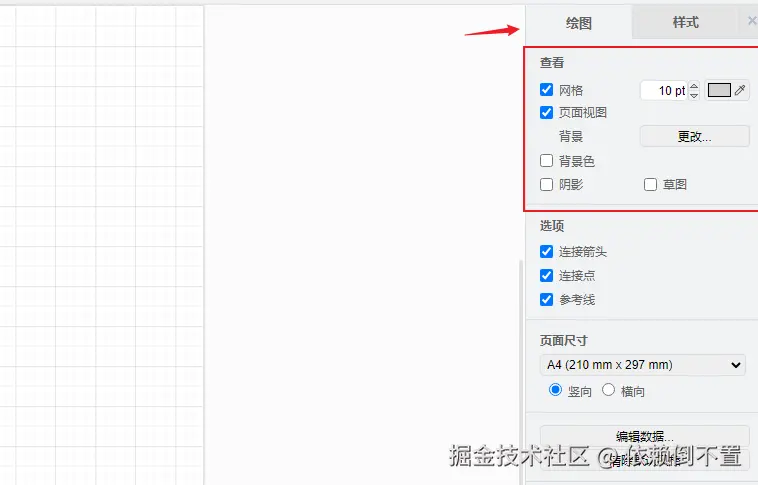Click the grid color eyedropper icon

click(740, 90)
